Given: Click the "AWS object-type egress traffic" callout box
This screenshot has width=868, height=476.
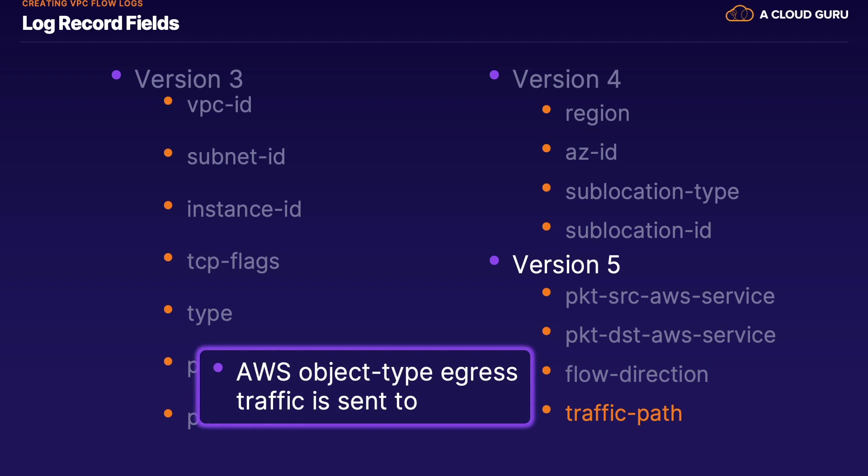Looking at the screenshot, I should click(365, 387).
